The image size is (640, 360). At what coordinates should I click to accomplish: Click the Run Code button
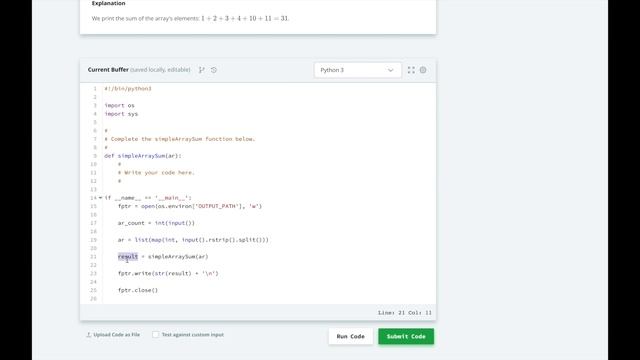click(351, 336)
